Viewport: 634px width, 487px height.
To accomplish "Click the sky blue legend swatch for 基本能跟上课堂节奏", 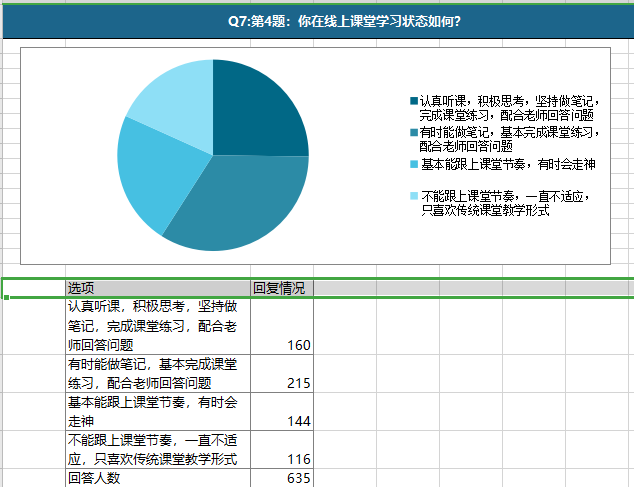I will pyautogui.click(x=414, y=164).
